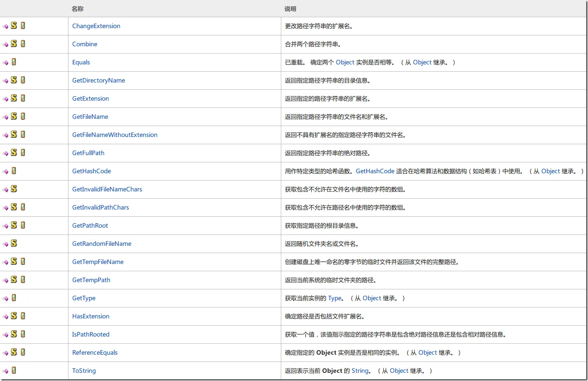
Task: Click the device framework icon in the Equals row
Action: tap(14, 62)
